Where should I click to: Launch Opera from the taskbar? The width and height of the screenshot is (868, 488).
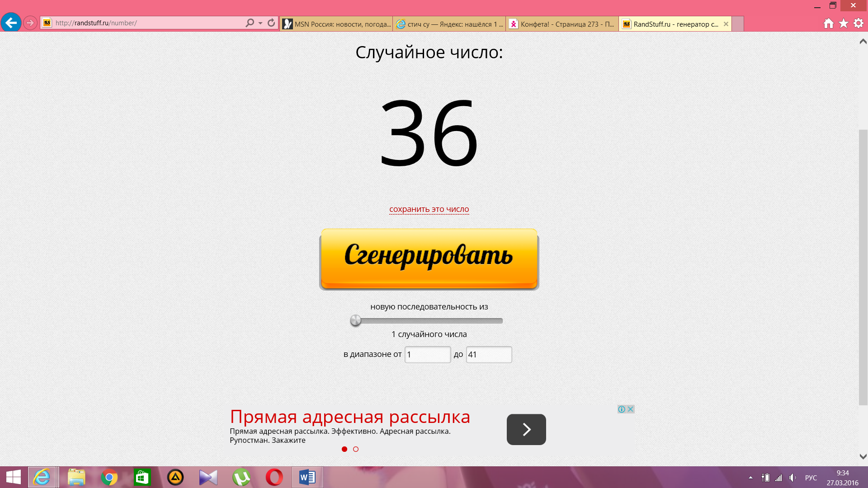274,477
